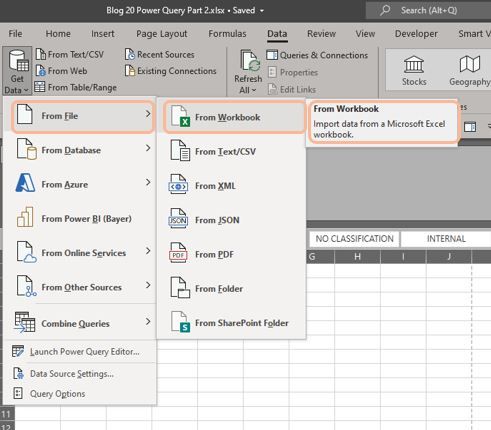
Task: Click the Recent Sources icon
Action: (x=130, y=54)
